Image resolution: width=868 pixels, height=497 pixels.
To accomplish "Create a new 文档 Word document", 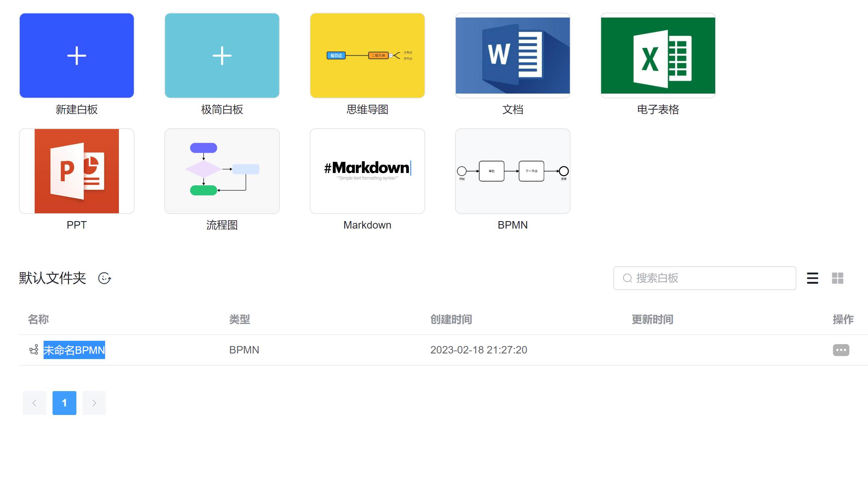I will click(x=513, y=56).
